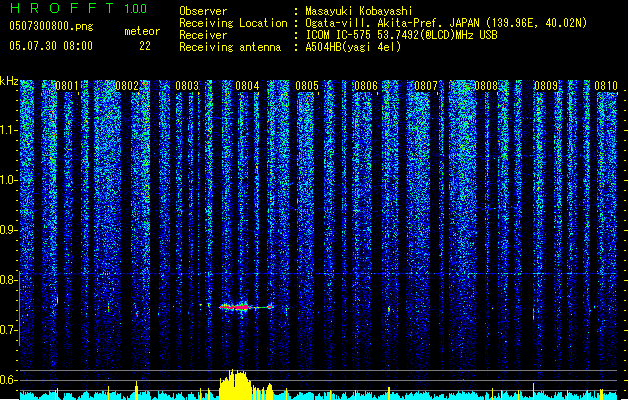This screenshot has height=400, width=629.
Task: Click the A504HB(yagi 4el) antenna text
Action: click(353, 47)
